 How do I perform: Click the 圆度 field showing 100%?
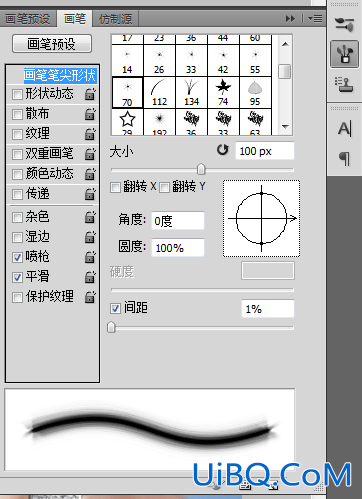[178, 248]
